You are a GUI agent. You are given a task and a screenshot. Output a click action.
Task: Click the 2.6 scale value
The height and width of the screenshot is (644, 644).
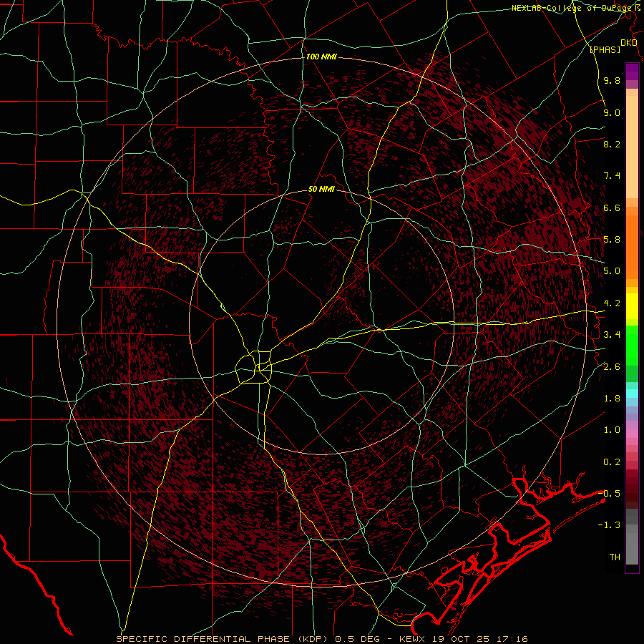pyautogui.click(x=612, y=367)
